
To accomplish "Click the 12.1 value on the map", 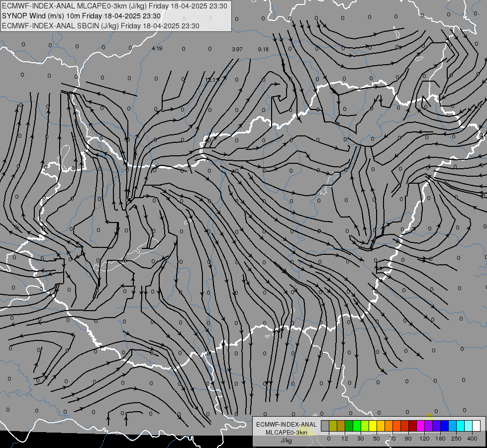I will pyautogui.click(x=210, y=80).
